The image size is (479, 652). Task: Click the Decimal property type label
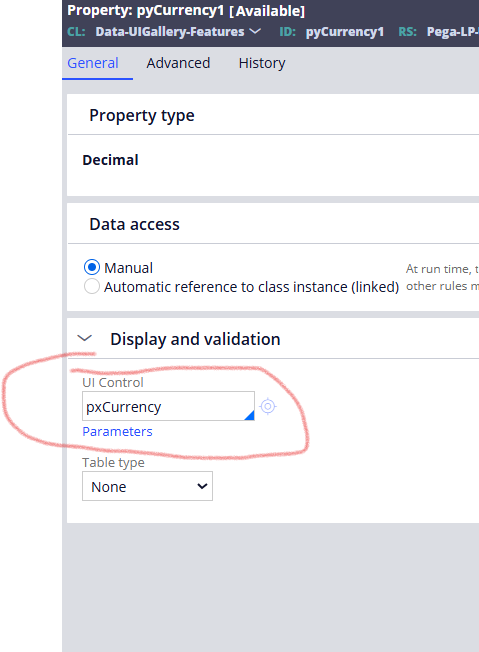pyautogui.click(x=110, y=160)
